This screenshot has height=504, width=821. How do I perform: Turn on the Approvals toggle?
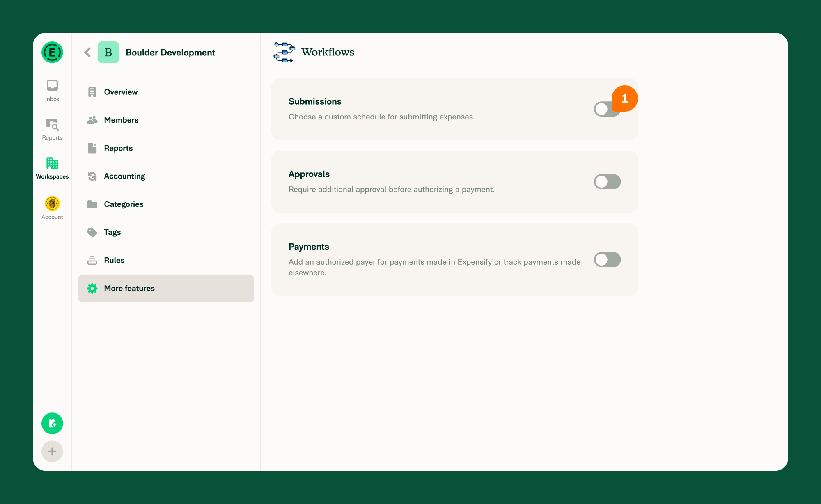point(607,182)
